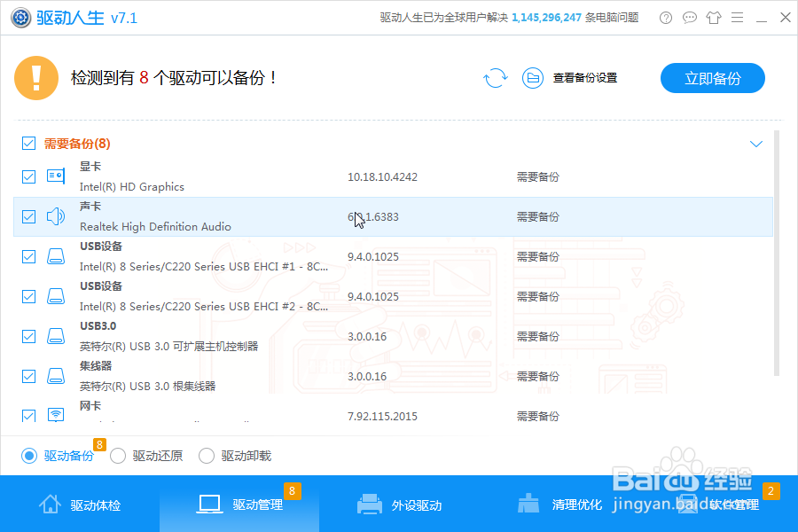Click the 1,145,296,247 solved-problems counter
798x532 pixels.
(546, 18)
